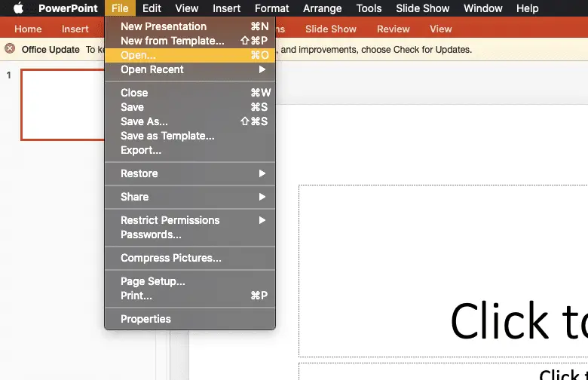The image size is (588, 380).
Task: Click the title placeholder on the slide
Action: pyautogui.click(x=443, y=271)
